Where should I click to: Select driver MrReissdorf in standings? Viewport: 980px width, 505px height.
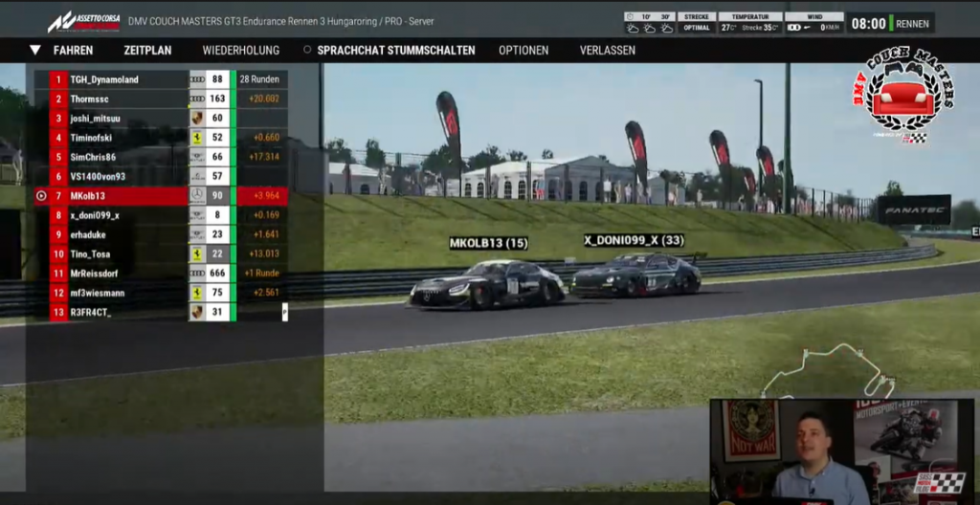tap(94, 274)
